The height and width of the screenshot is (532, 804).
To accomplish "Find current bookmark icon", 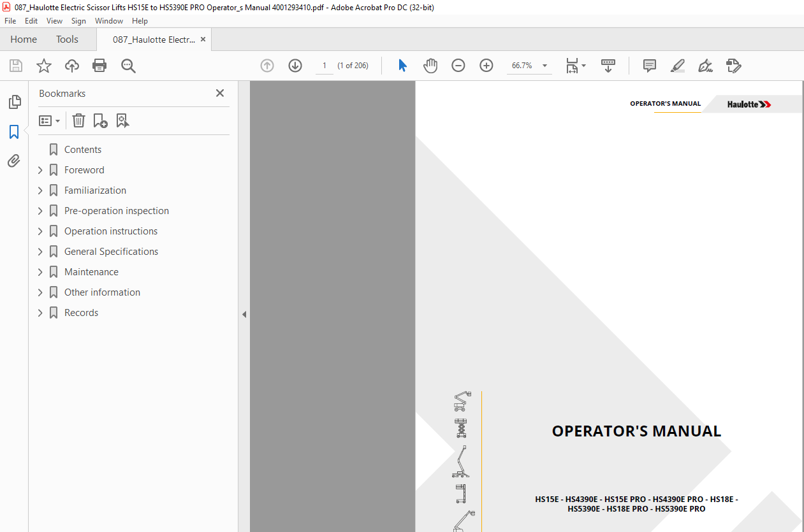I will coord(122,120).
